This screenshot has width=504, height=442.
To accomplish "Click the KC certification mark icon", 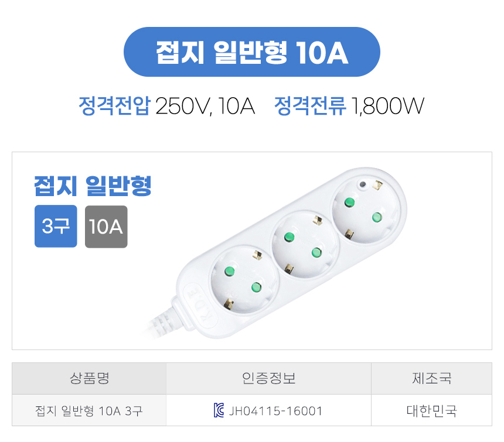I will (x=219, y=411).
